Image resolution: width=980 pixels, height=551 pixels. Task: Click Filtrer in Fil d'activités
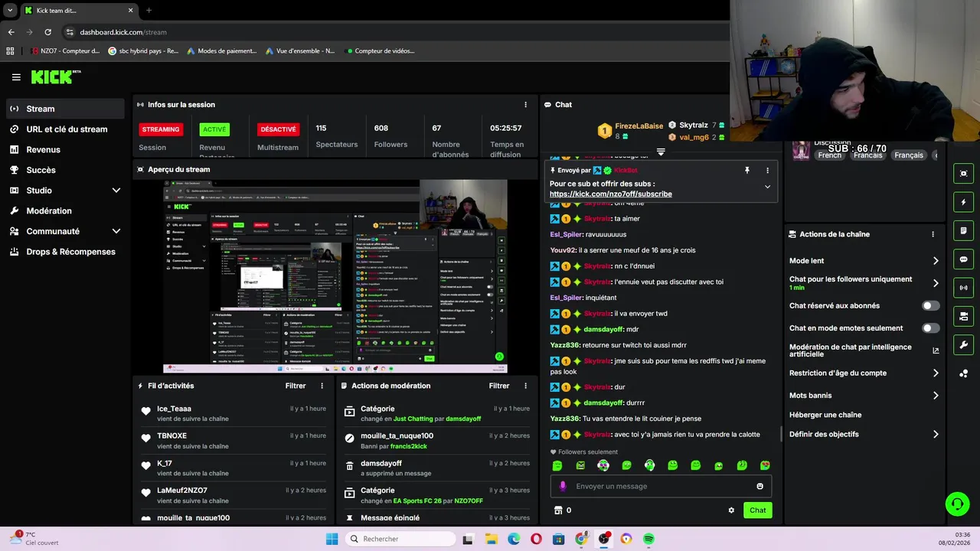click(x=296, y=386)
